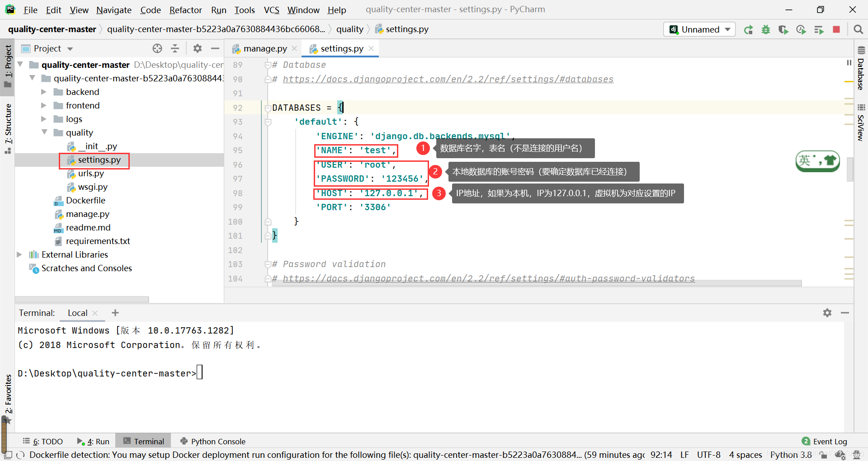Click the editor vertical scrollbar thumb
The height and width of the screenshot is (461, 868).
[850, 169]
